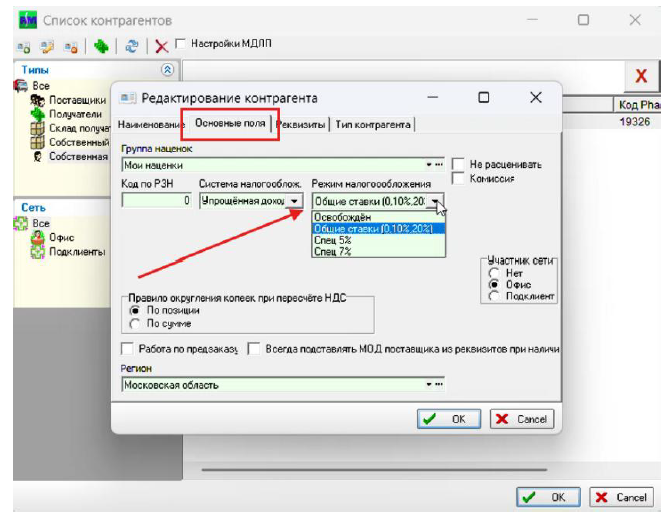Image resolution: width=663 pixels, height=516 pixels.
Task: Select the Поставщики type icon in tree
Action: pyautogui.click(x=37, y=100)
